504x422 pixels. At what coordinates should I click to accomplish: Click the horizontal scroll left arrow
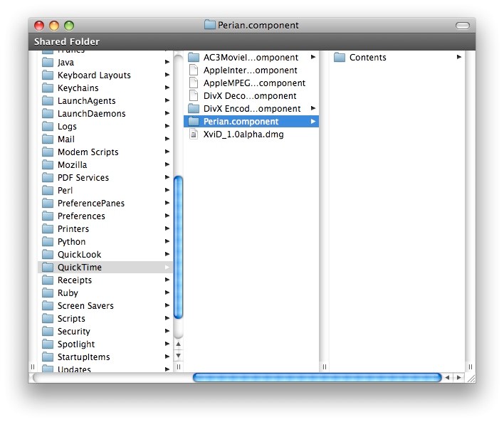(447, 378)
